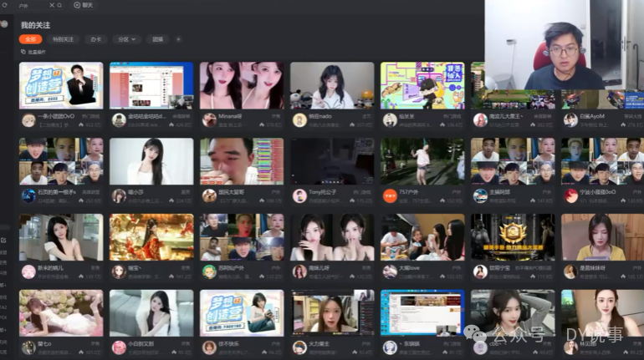Click the streamer name 白鲨AyoM
644x360 pixels.
pos(592,116)
